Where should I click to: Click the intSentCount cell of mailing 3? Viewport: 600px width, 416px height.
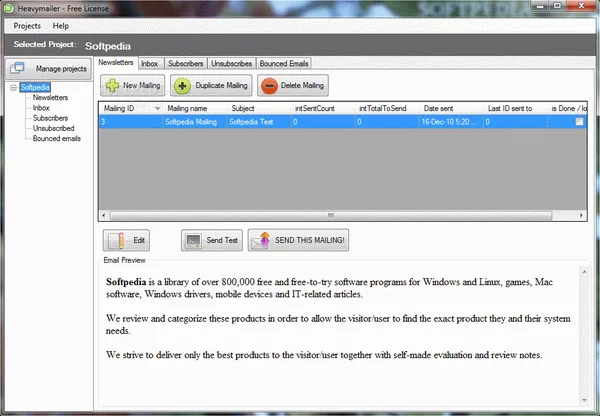tap(323, 122)
